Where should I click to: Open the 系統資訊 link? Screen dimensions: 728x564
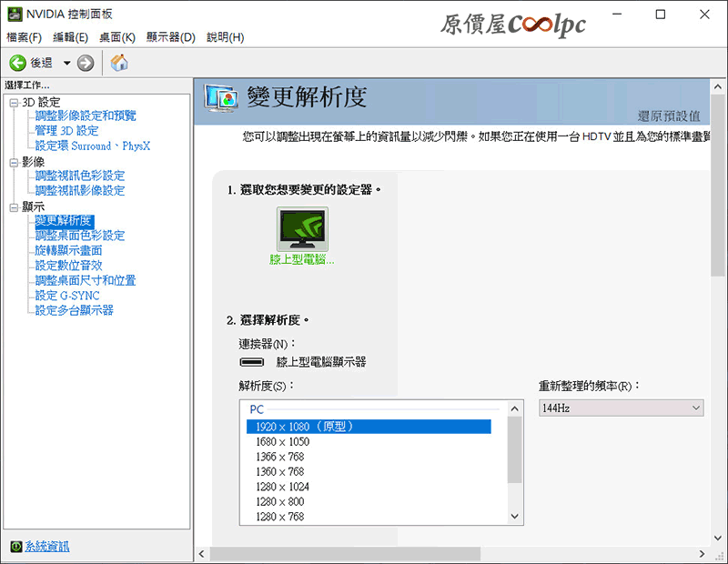(47, 547)
